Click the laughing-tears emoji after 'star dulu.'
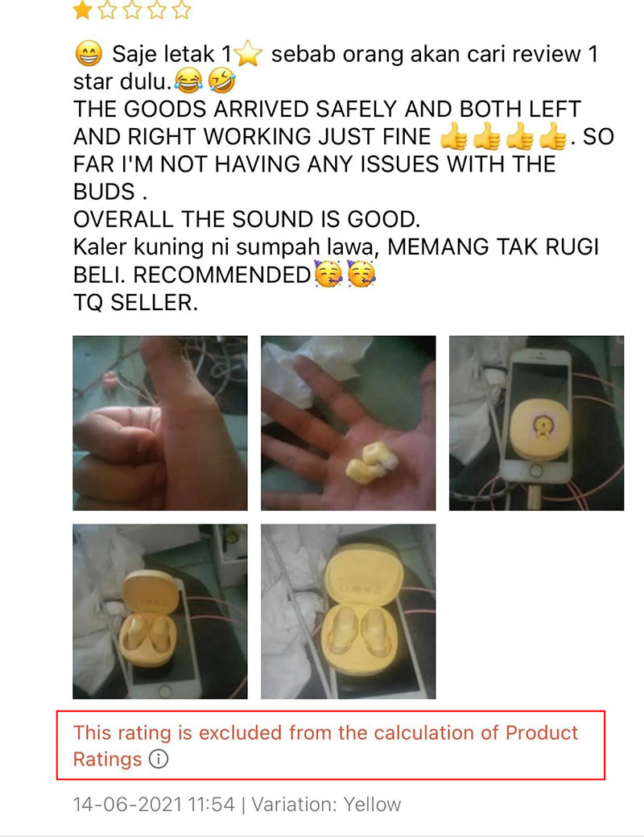 point(188,81)
